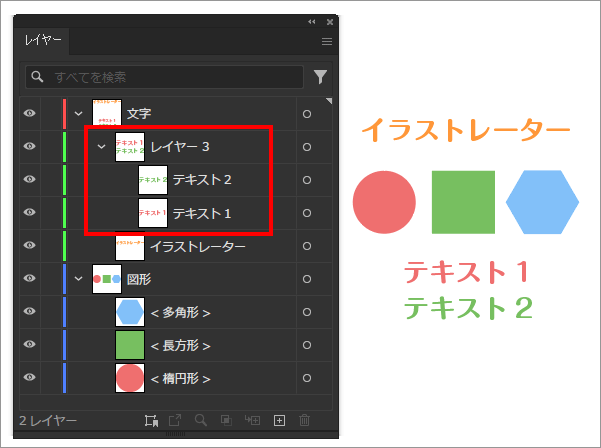Open the layer filter funnel icon
Screen dimensions: 601x448
pyautogui.click(x=320, y=77)
